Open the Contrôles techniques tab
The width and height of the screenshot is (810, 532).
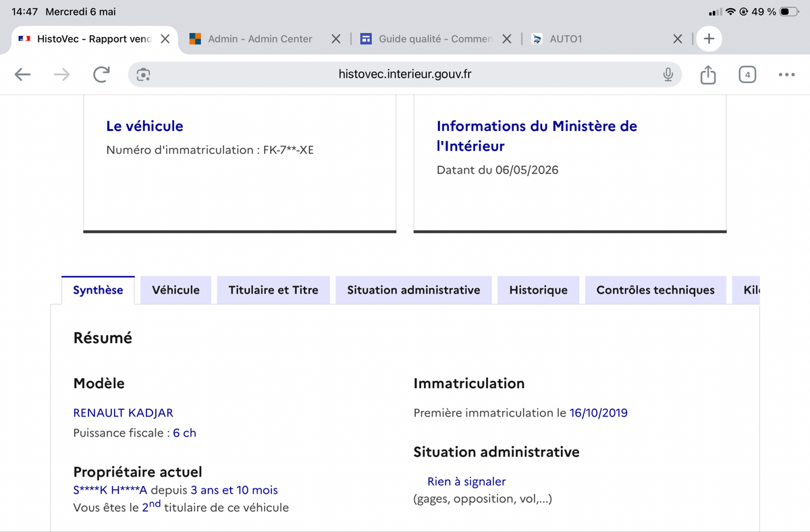point(655,290)
